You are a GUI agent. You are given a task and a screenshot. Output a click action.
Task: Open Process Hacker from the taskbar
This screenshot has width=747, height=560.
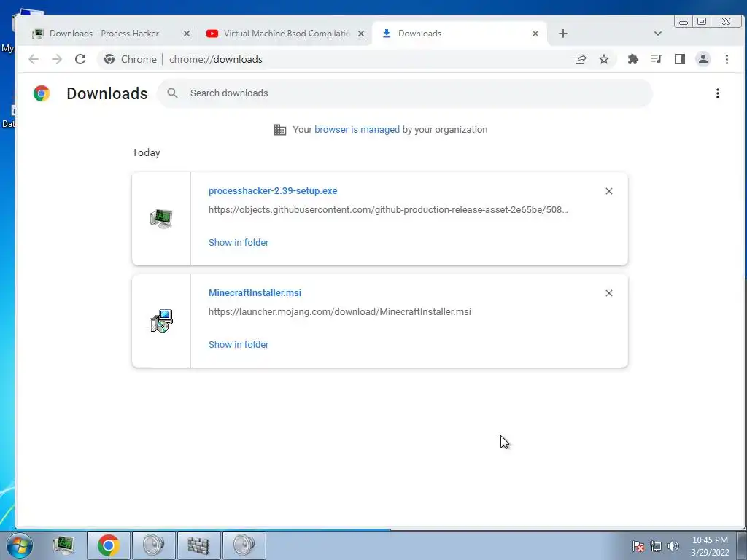[63, 545]
